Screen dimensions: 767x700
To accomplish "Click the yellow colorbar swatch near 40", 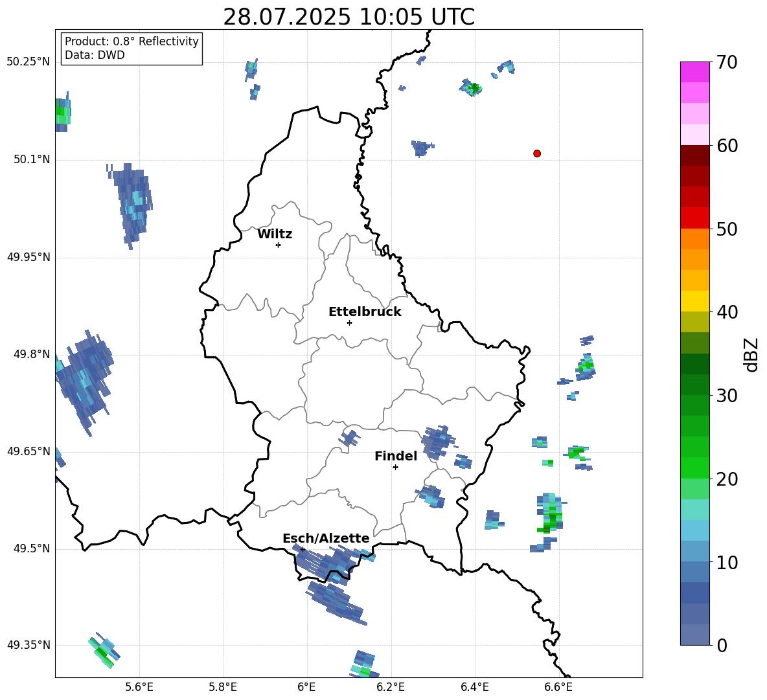I will tap(694, 301).
